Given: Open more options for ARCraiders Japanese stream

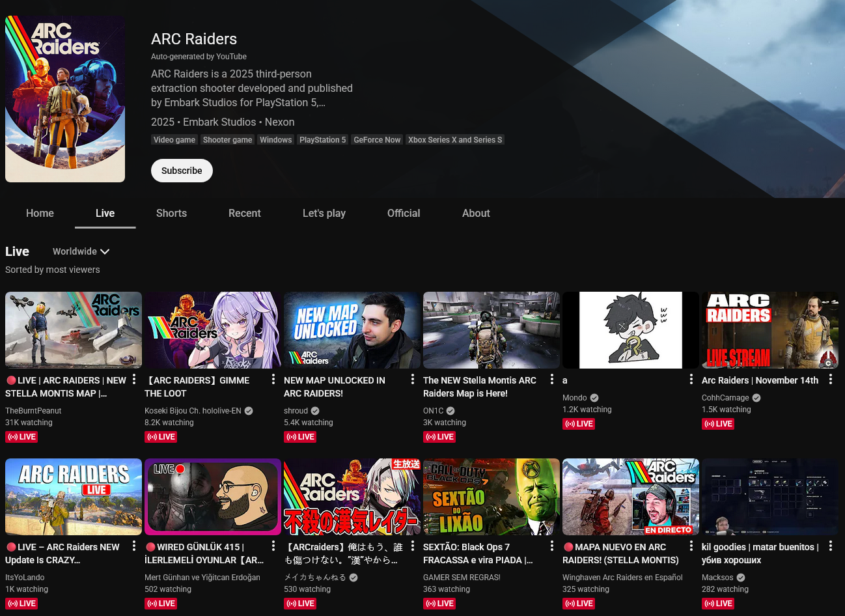Looking at the screenshot, I should pyautogui.click(x=413, y=546).
